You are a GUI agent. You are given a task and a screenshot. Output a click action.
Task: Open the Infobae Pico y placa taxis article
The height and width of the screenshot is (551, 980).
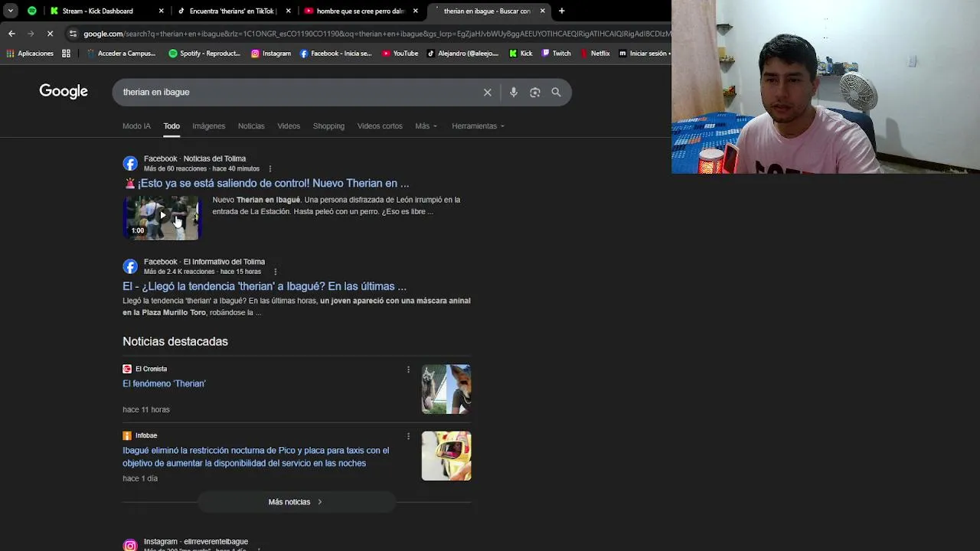(256, 457)
